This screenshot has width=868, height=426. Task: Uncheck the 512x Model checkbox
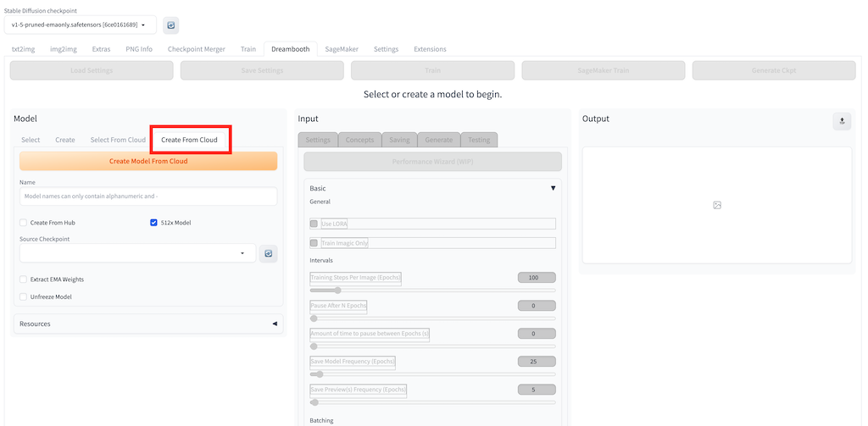[x=153, y=223]
